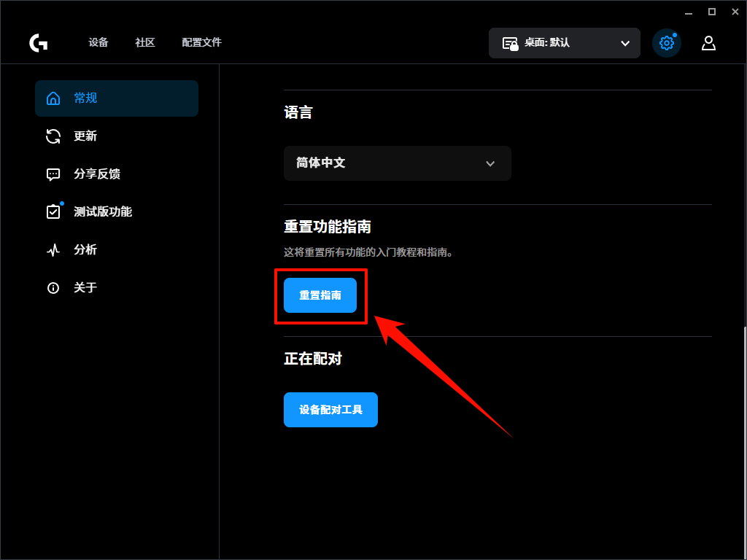This screenshot has width=747, height=560.
Task: Open the settings gear icon
Action: [x=666, y=42]
